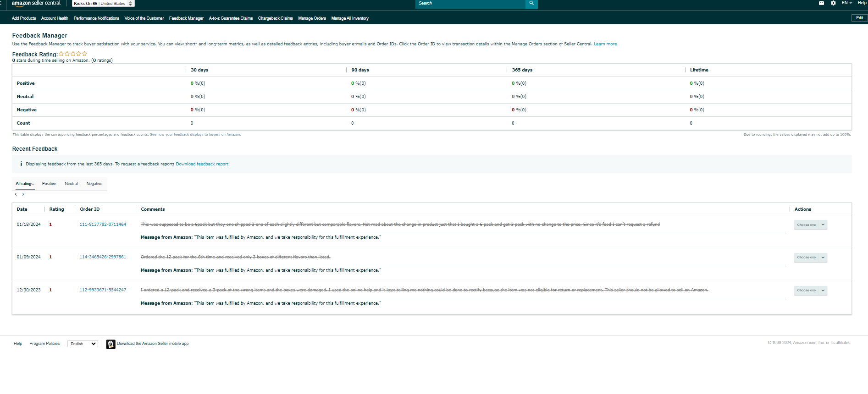Click the Actions column header
The height and width of the screenshot is (394, 868).
pyautogui.click(x=802, y=209)
